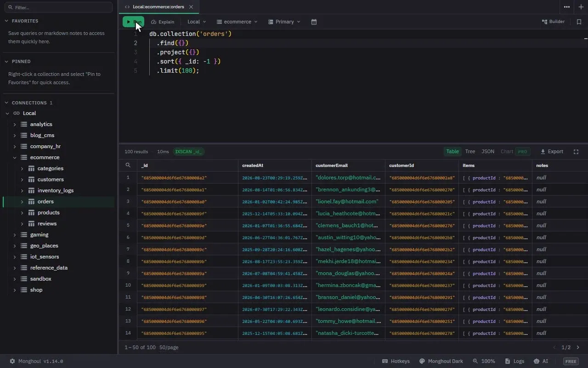Open the Local connection dropdown in toolbar
Image resolution: width=588 pixels, height=368 pixels.
[197, 22]
